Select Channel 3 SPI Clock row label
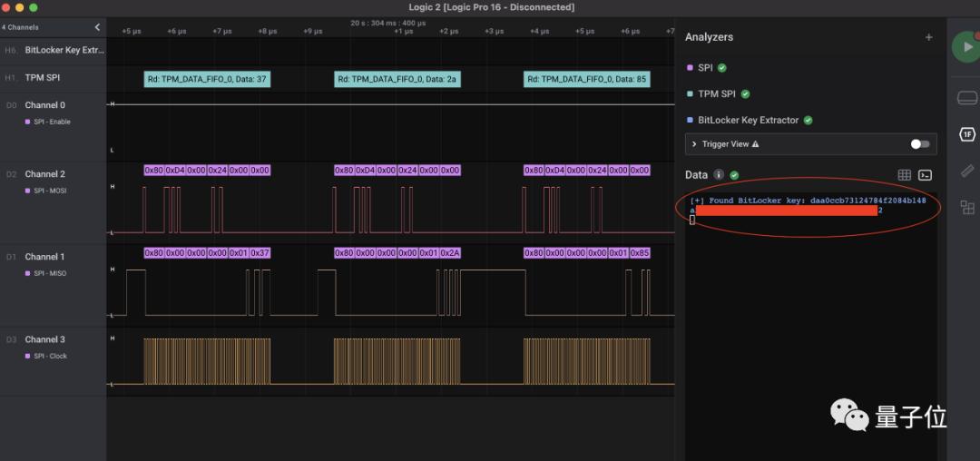 [x=44, y=339]
